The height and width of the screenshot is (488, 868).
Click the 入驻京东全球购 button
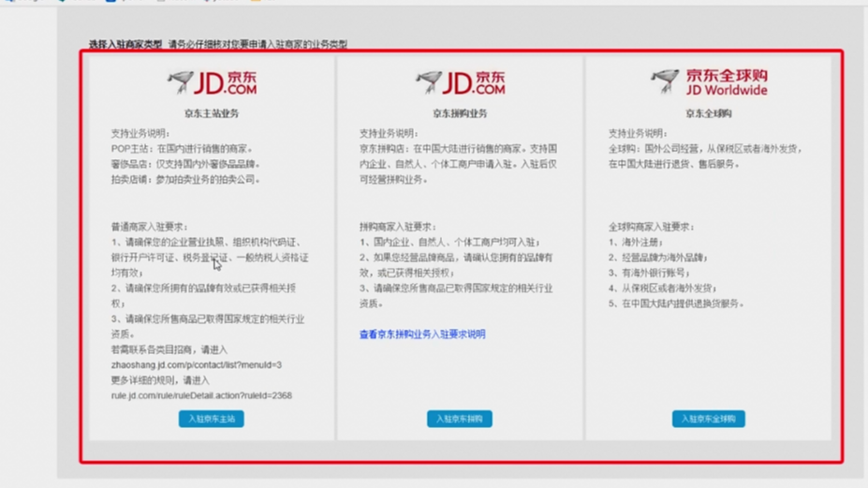pos(709,419)
